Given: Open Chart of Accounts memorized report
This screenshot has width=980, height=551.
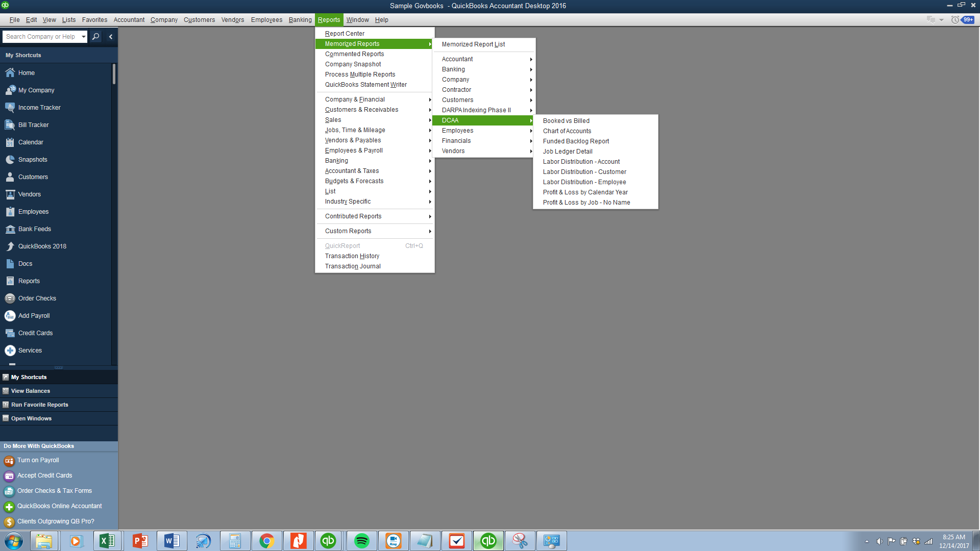Looking at the screenshot, I should [x=595, y=131].
